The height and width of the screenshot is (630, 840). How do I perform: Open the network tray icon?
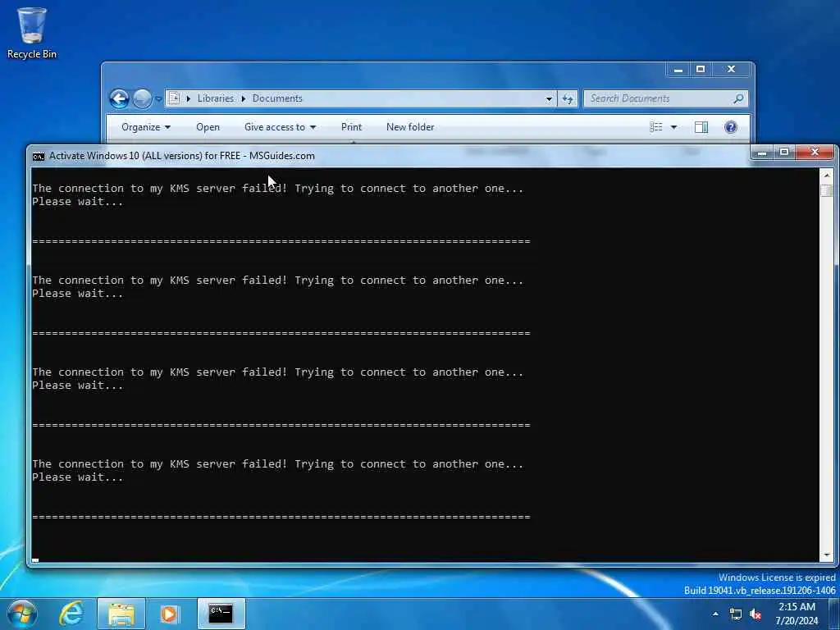[736, 614]
